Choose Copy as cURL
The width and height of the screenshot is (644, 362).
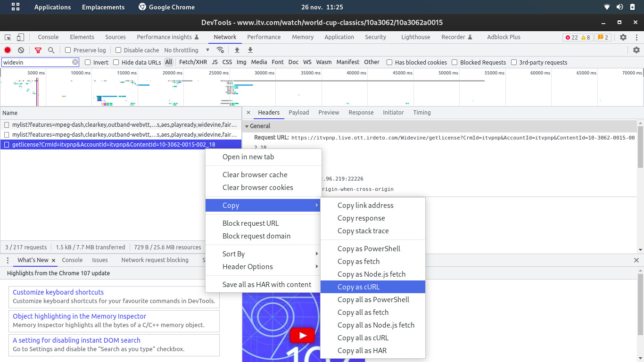point(373,287)
